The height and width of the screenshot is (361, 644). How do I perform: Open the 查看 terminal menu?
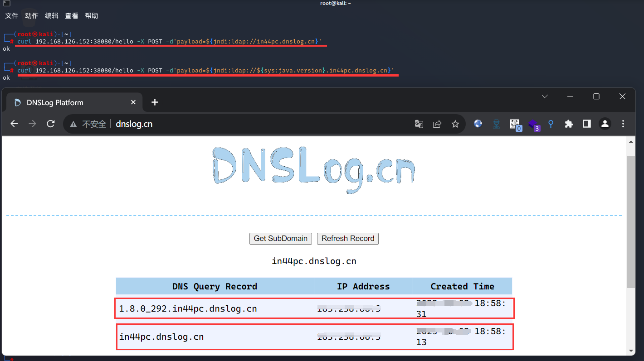(x=72, y=16)
